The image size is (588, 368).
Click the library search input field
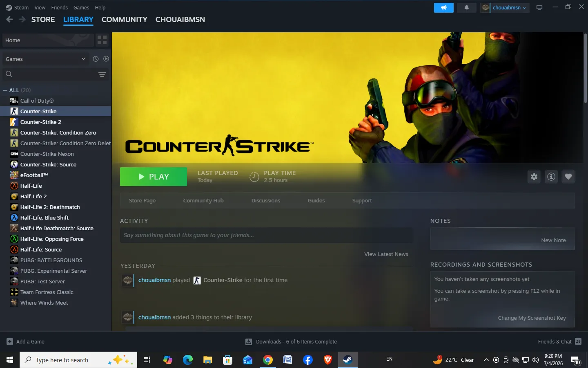click(x=56, y=74)
